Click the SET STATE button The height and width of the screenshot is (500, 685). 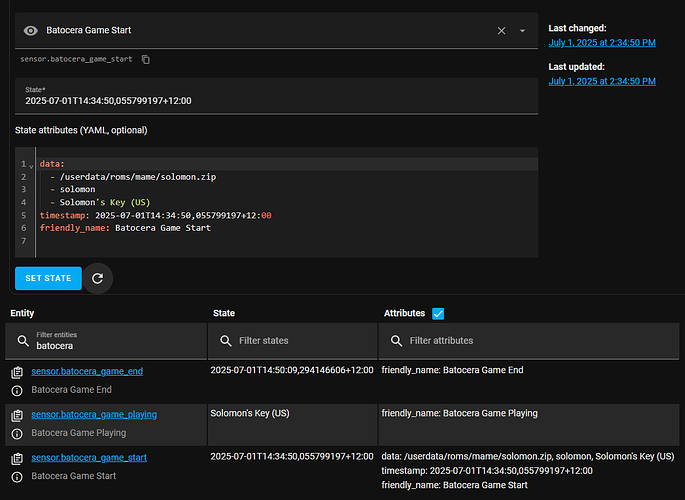[48, 278]
